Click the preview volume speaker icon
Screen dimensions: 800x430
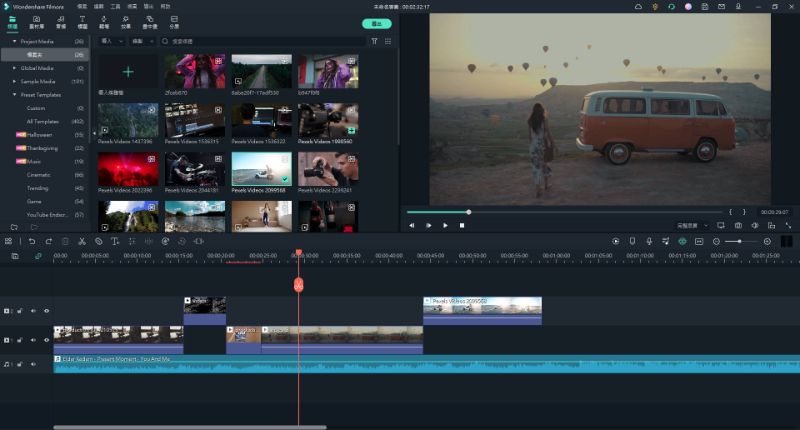755,225
